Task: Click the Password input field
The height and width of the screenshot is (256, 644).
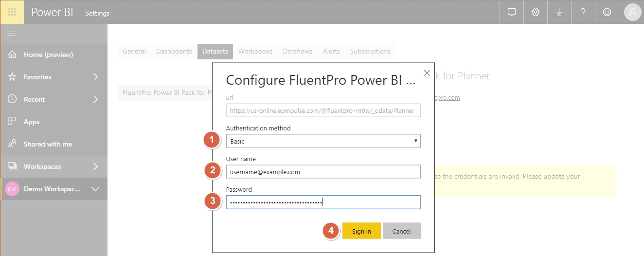Action: coord(323,202)
